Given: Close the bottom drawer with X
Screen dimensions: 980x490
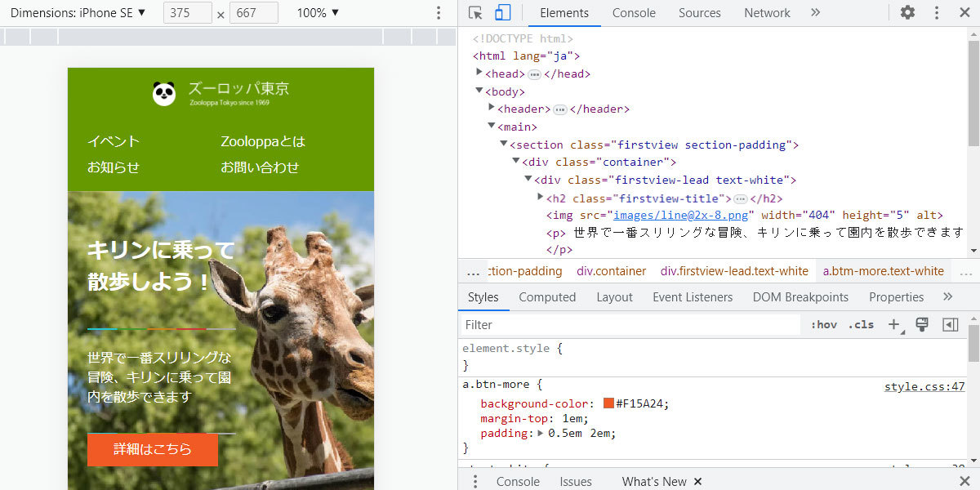Looking at the screenshot, I should 964,481.
